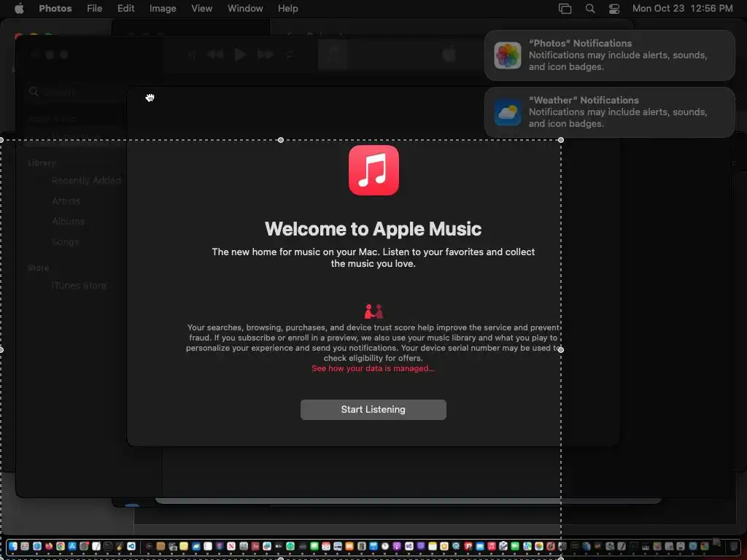Select Recently Added in Music sidebar
747x560 pixels.
point(86,181)
